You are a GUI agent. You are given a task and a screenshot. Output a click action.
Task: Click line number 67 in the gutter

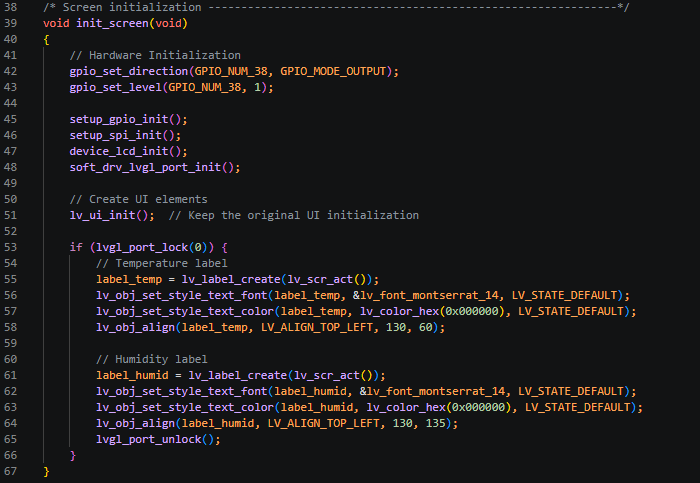coord(10,471)
